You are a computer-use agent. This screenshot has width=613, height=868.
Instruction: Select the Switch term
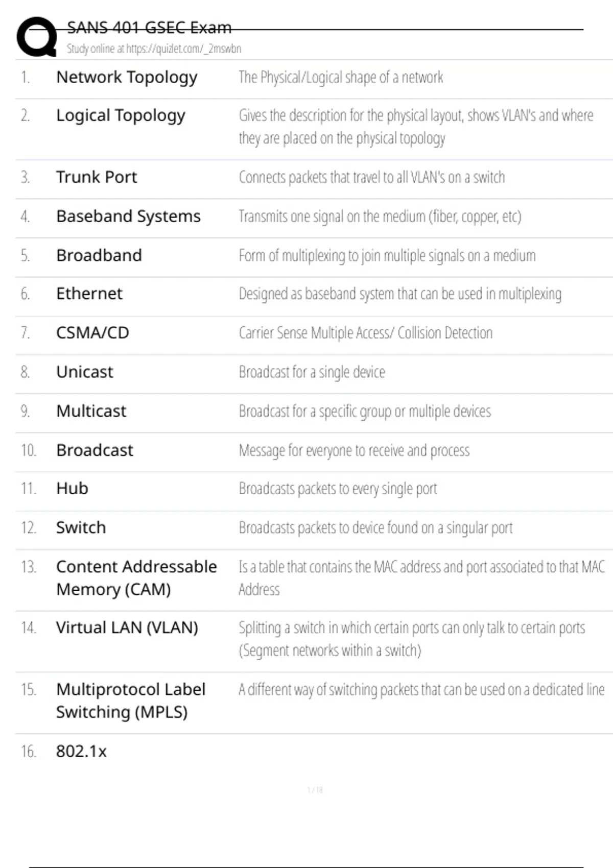[81, 527]
